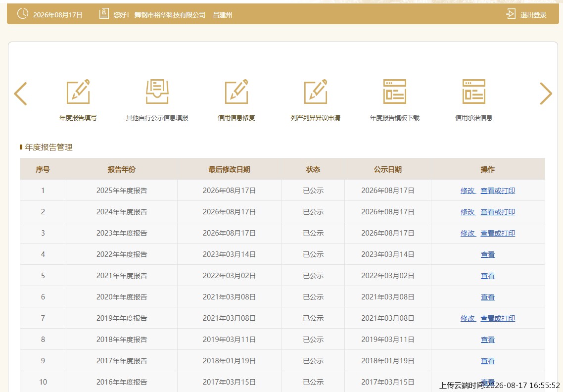Click 修改 for the 2019年年度报告 row
This screenshot has height=392, width=563.
(468, 318)
